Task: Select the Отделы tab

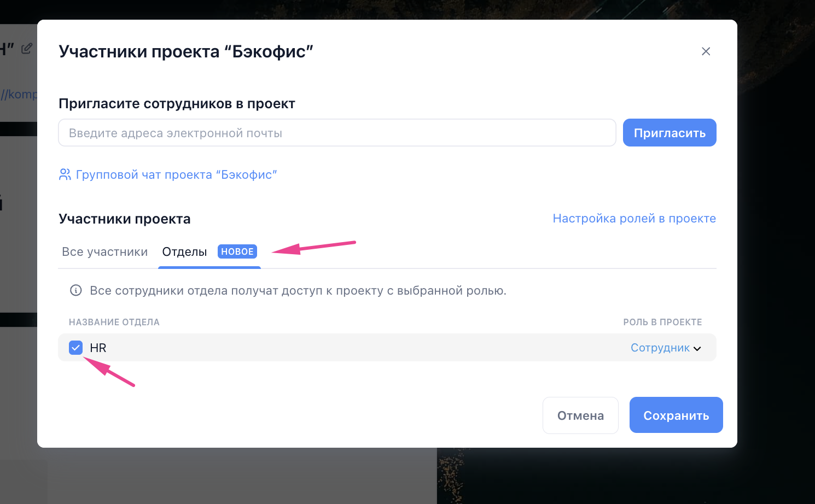Action: point(184,251)
